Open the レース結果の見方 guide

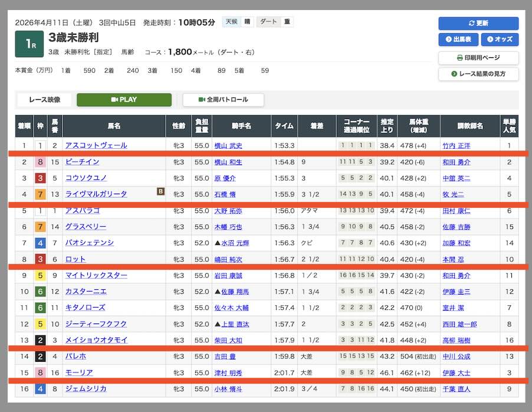pyautogui.click(x=478, y=74)
